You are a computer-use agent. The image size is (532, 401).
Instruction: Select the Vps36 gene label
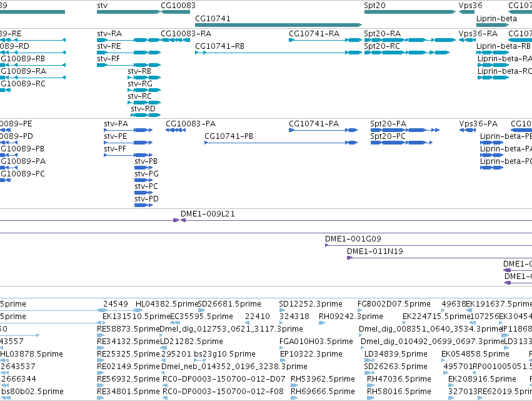pyautogui.click(x=470, y=6)
